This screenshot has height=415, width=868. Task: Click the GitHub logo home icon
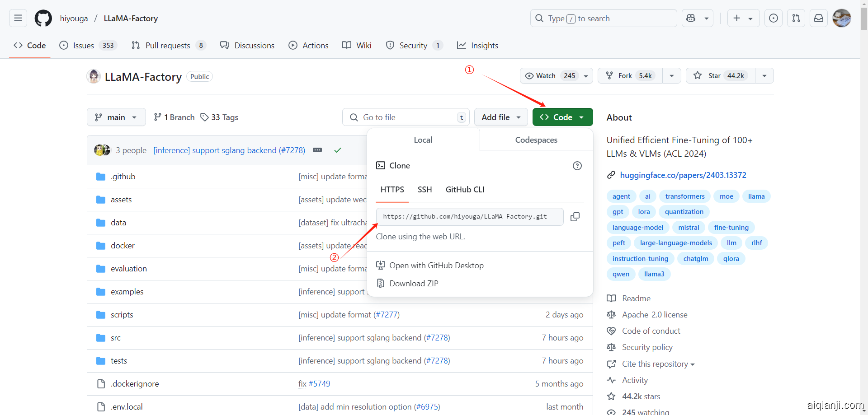pyautogui.click(x=43, y=19)
